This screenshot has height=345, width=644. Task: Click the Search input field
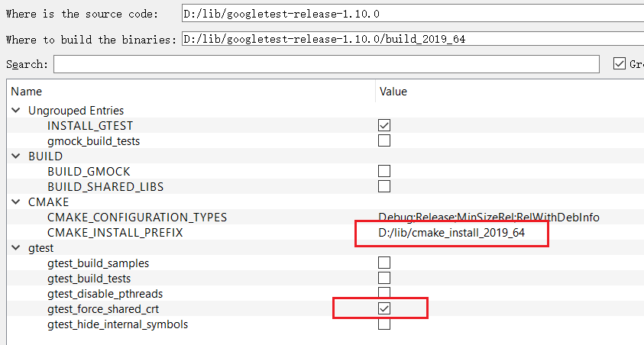click(x=328, y=64)
